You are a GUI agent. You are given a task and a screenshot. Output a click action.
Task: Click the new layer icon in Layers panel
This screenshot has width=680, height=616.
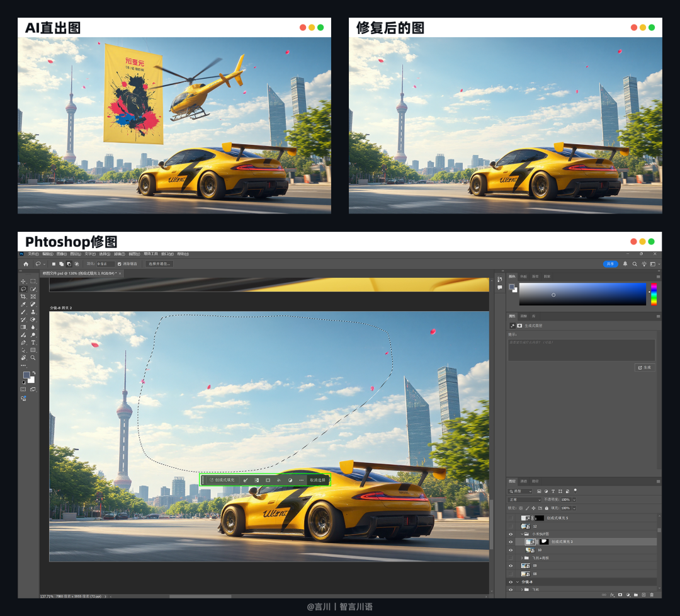pyautogui.click(x=644, y=595)
